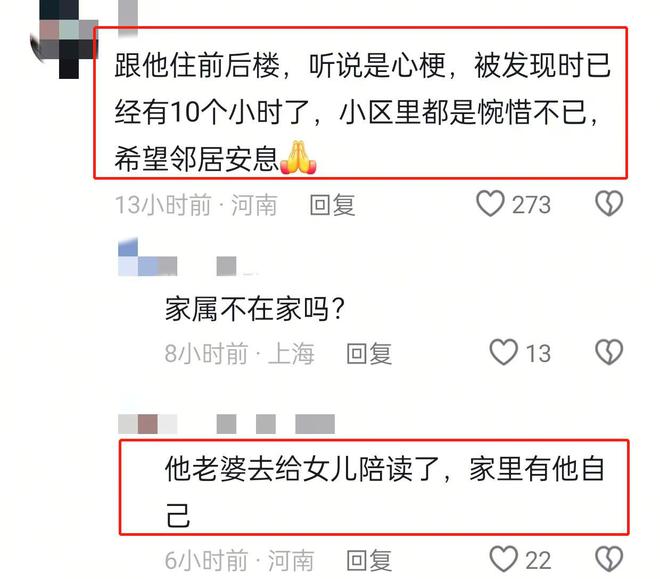Tap the 273 like count
This screenshot has width=660, height=579.
pos(531,205)
